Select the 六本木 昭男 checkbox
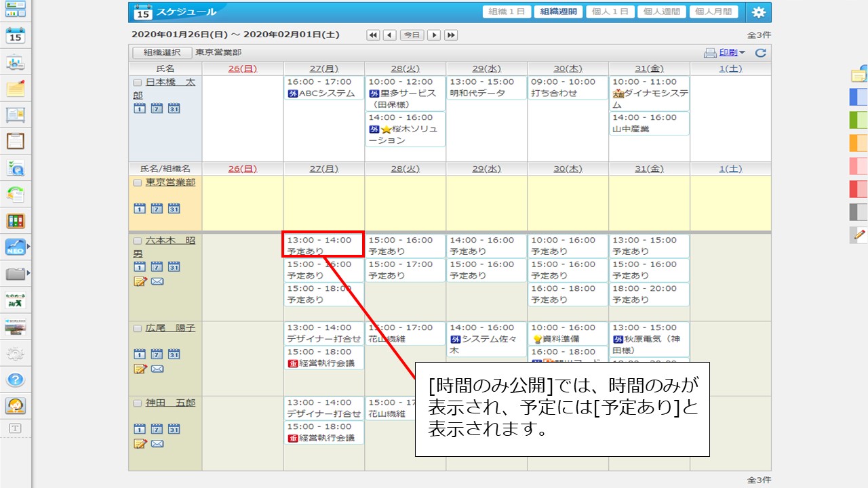This screenshot has height=488, width=868. coord(138,241)
